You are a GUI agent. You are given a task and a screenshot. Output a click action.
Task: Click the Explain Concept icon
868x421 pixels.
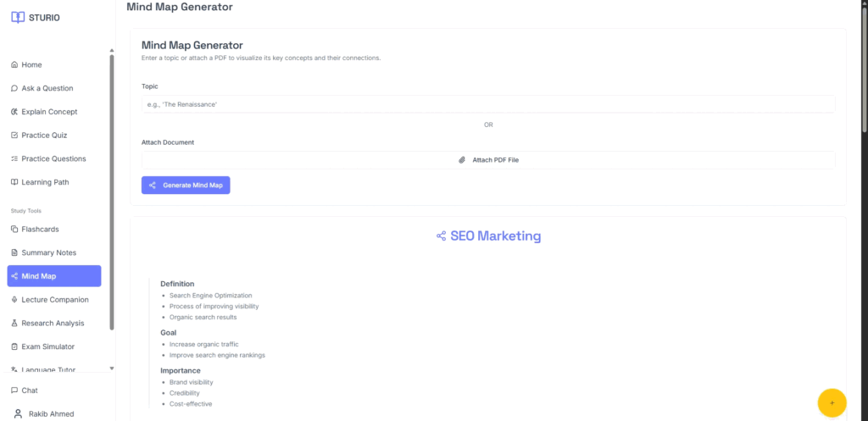14,112
